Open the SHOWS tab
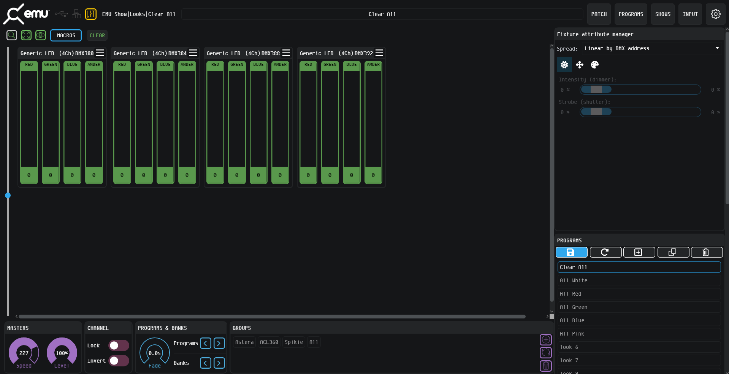 [663, 14]
